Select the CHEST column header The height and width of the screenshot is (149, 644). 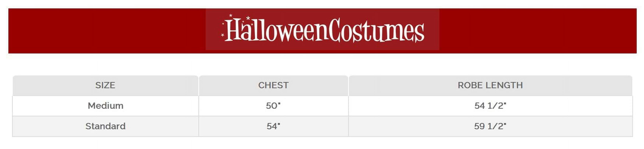[273, 85]
